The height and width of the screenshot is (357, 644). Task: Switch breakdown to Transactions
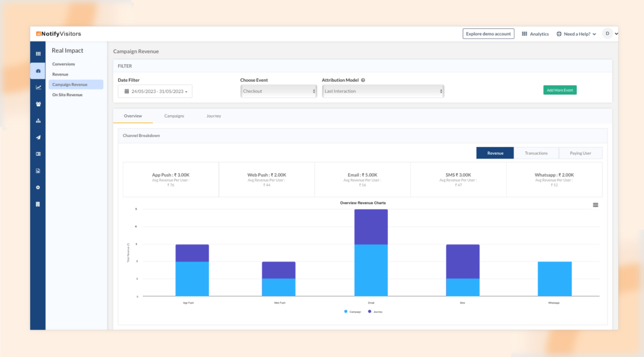click(x=536, y=153)
